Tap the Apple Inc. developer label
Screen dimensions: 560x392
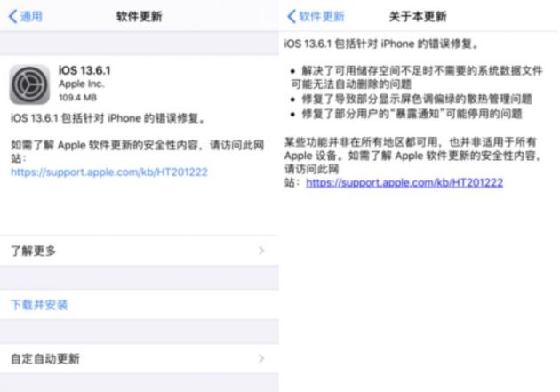pos(82,84)
